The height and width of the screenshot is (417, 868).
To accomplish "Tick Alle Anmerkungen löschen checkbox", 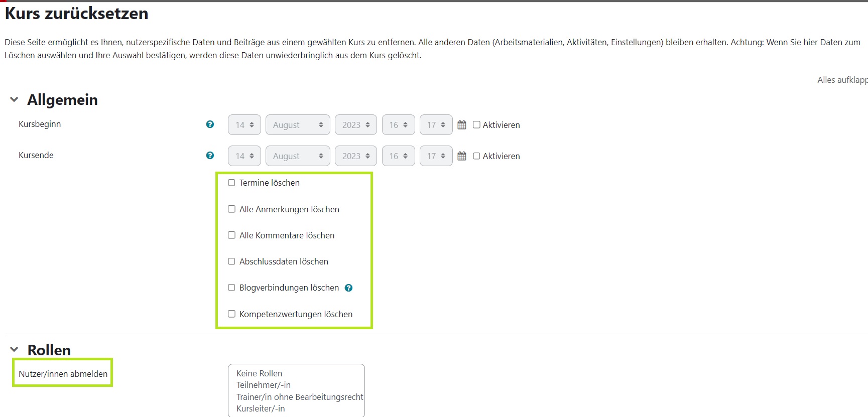I will pyautogui.click(x=231, y=209).
